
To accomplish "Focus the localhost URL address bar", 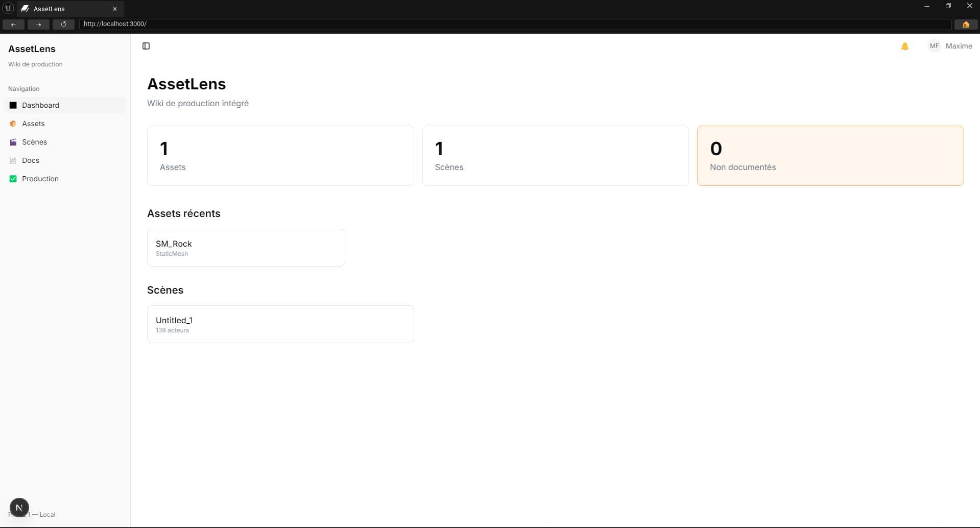I will [511, 24].
